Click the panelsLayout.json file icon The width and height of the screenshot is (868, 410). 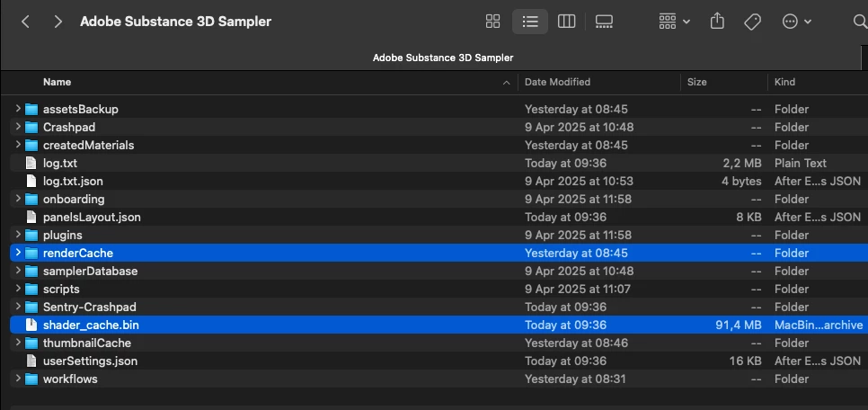(31, 218)
